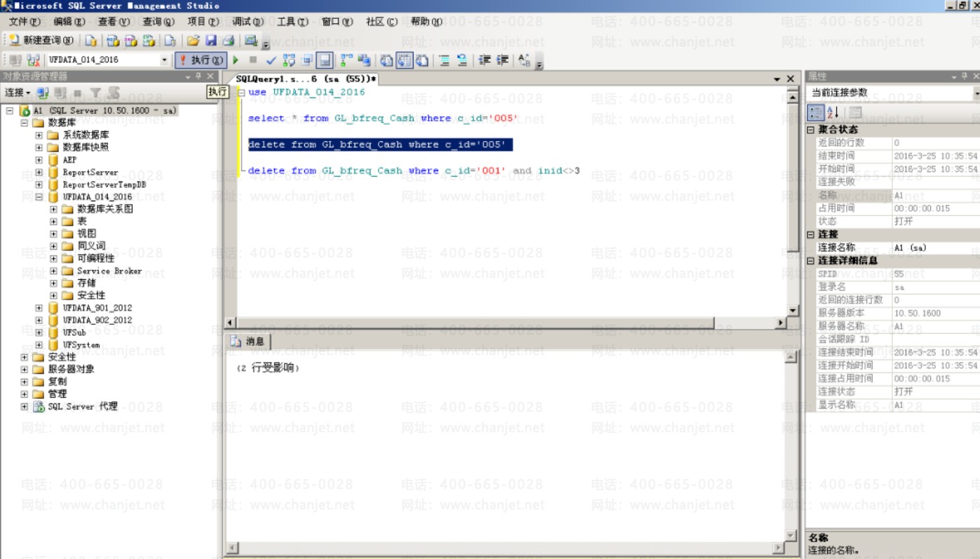980x559 pixels.
Task: Click the 新建查询 (New Query) toolbar button
Action: (x=41, y=41)
